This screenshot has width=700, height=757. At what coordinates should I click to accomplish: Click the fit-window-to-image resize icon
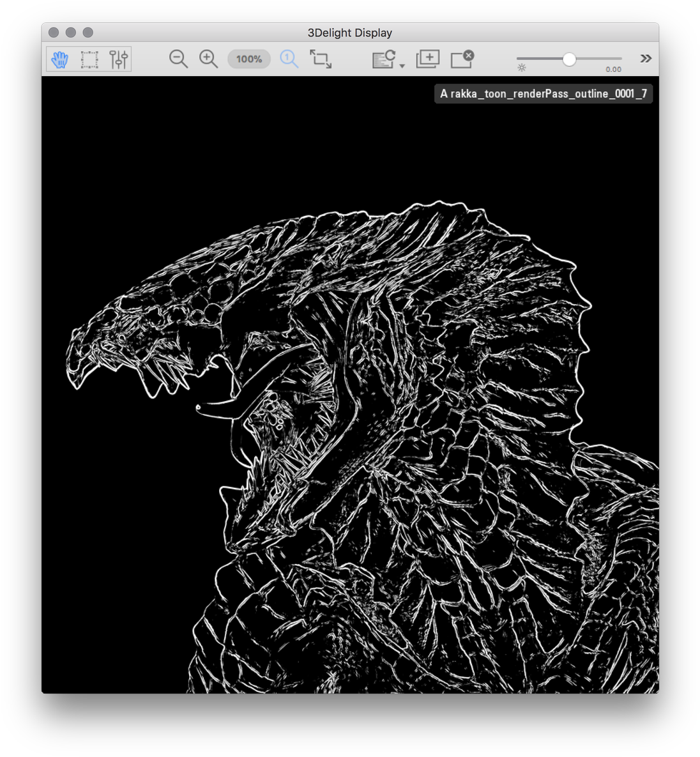(321, 59)
